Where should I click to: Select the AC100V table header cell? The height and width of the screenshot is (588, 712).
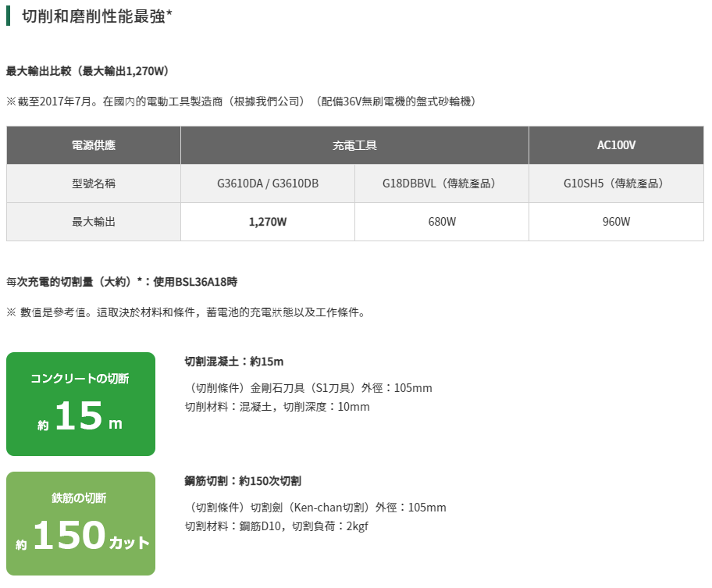point(616,145)
